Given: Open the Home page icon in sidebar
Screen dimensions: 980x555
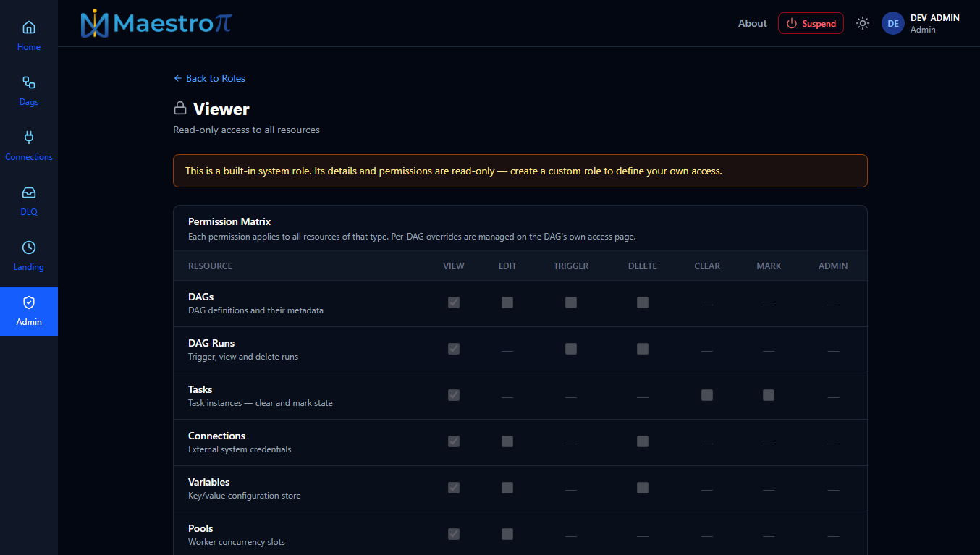Looking at the screenshot, I should coord(29,27).
